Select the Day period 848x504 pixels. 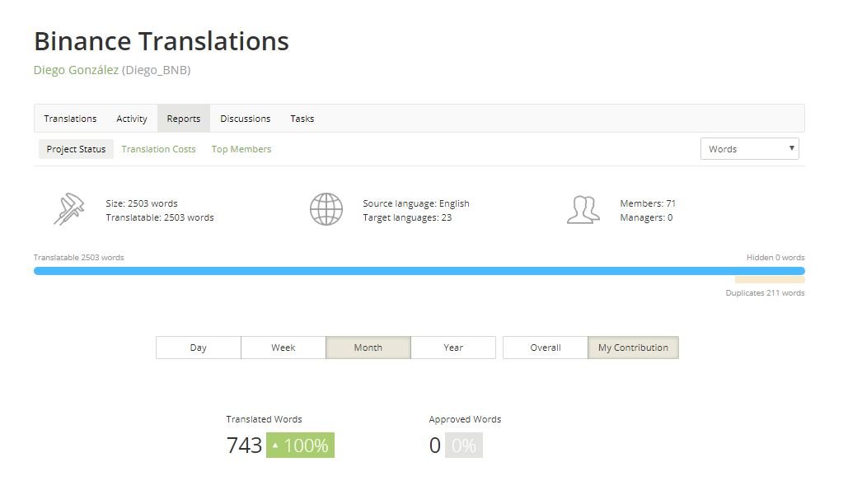tap(199, 348)
